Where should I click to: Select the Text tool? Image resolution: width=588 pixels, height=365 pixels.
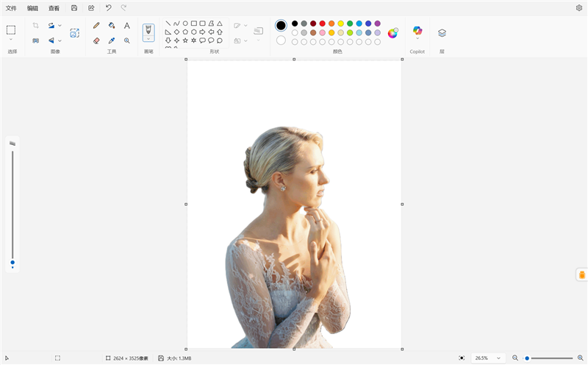click(x=127, y=26)
